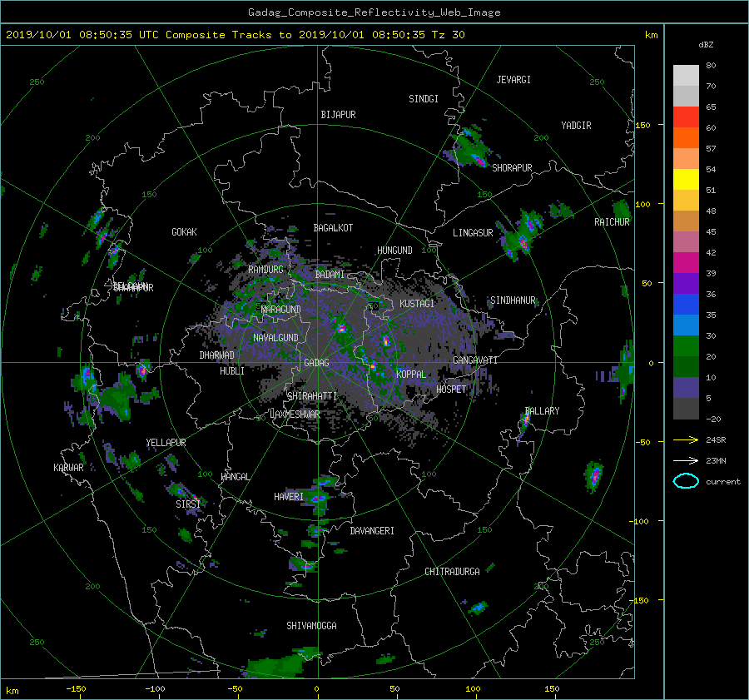The width and height of the screenshot is (749, 700).
Task: Click the HOSPET city label
Action: click(x=451, y=390)
